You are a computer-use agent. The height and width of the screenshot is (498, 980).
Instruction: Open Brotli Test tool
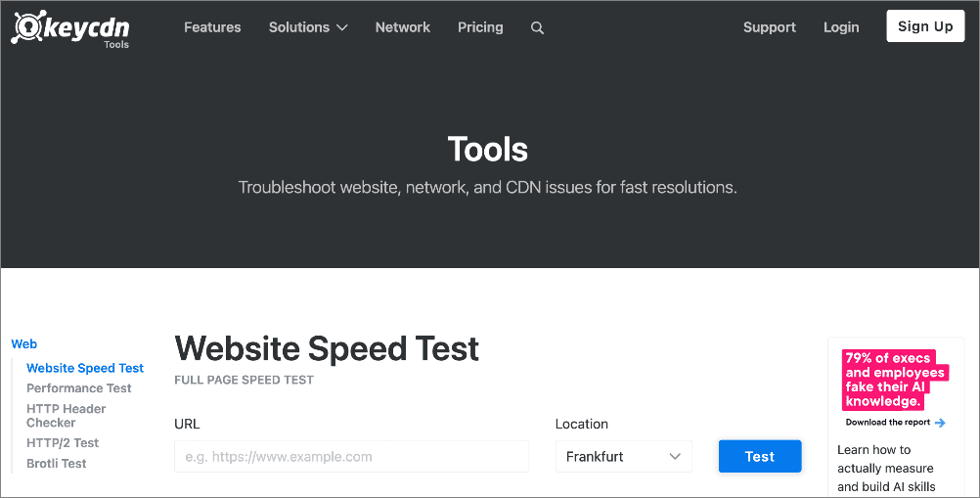pyautogui.click(x=57, y=464)
